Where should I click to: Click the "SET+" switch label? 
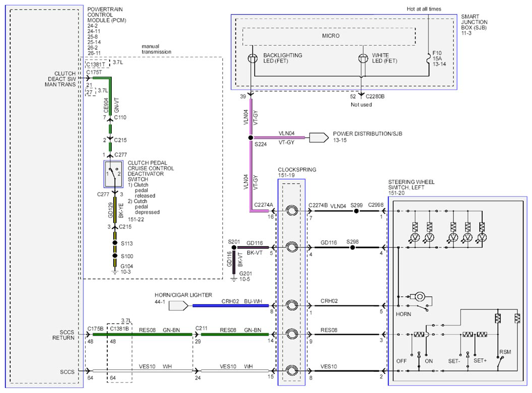click(480, 360)
